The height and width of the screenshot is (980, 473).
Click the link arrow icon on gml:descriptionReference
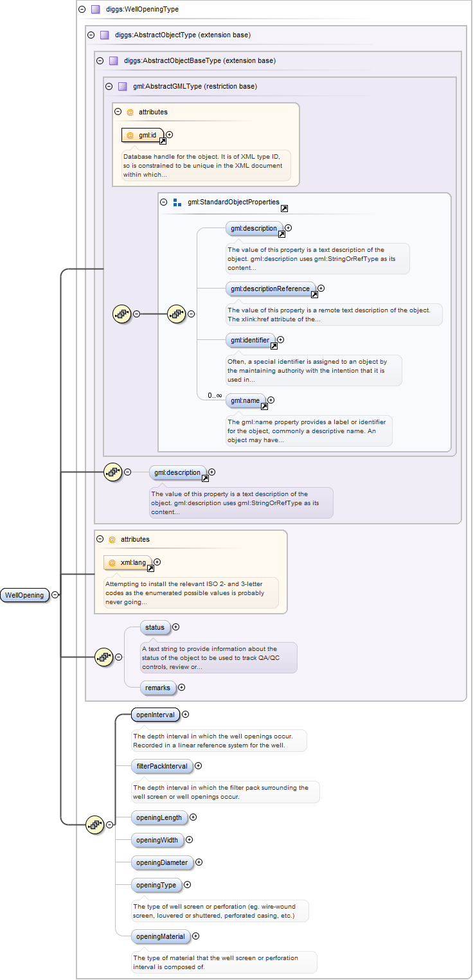coord(314,294)
